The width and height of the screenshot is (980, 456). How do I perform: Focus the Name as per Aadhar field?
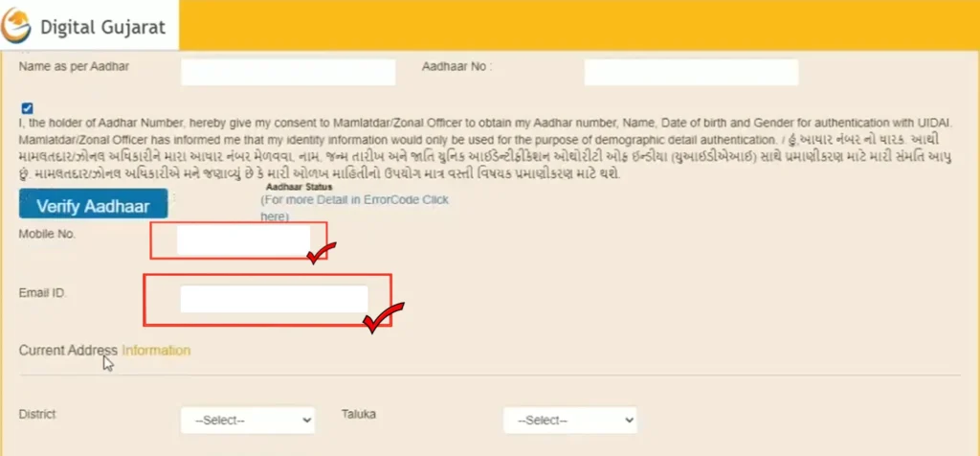pos(288,73)
